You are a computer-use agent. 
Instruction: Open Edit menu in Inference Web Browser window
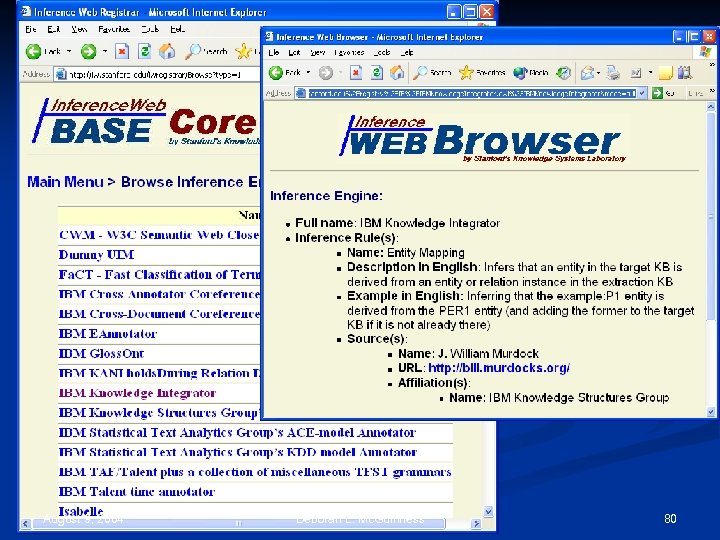294,52
